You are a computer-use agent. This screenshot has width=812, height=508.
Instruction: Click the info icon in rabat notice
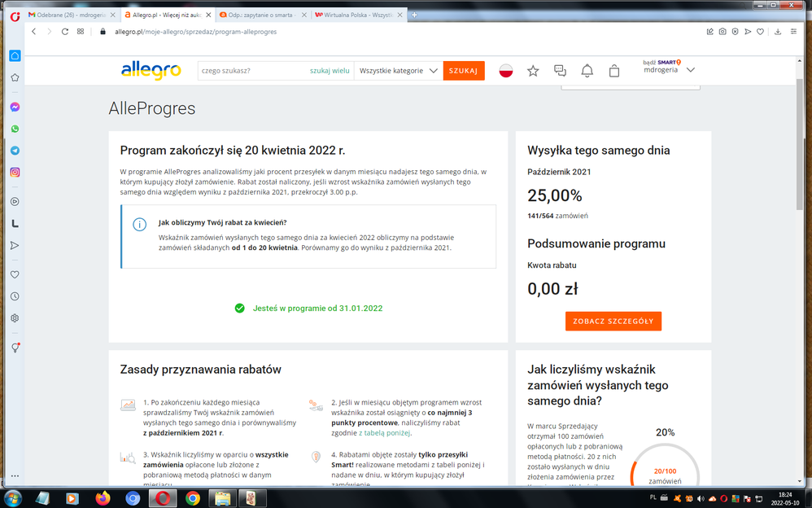point(139,225)
